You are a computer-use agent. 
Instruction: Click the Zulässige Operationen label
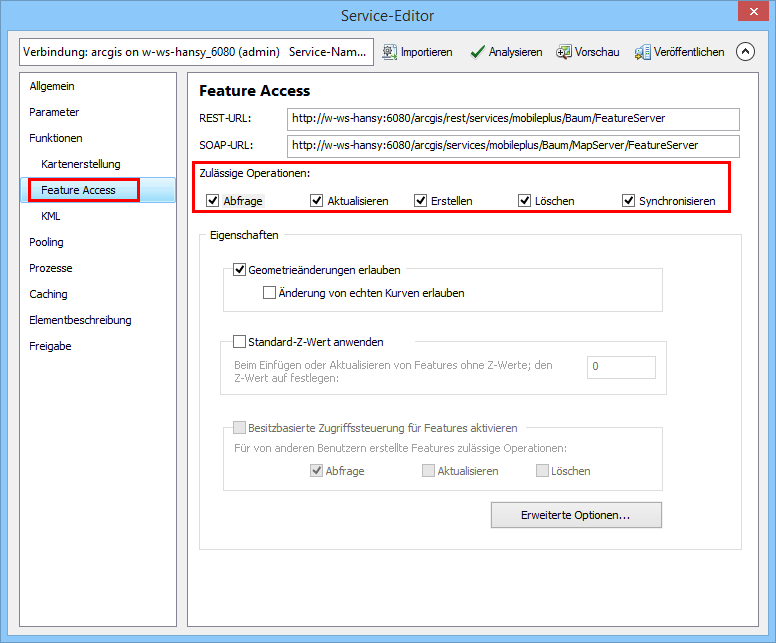pos(254,173)
